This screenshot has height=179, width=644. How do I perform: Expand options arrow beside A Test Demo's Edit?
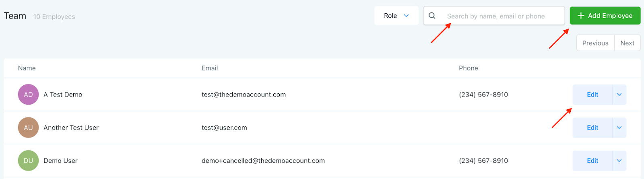619,95
